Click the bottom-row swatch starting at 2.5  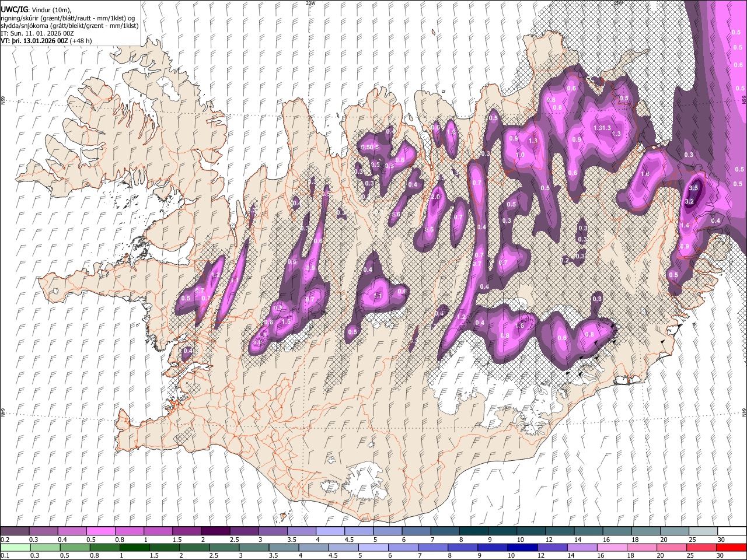tap(224, 547)
